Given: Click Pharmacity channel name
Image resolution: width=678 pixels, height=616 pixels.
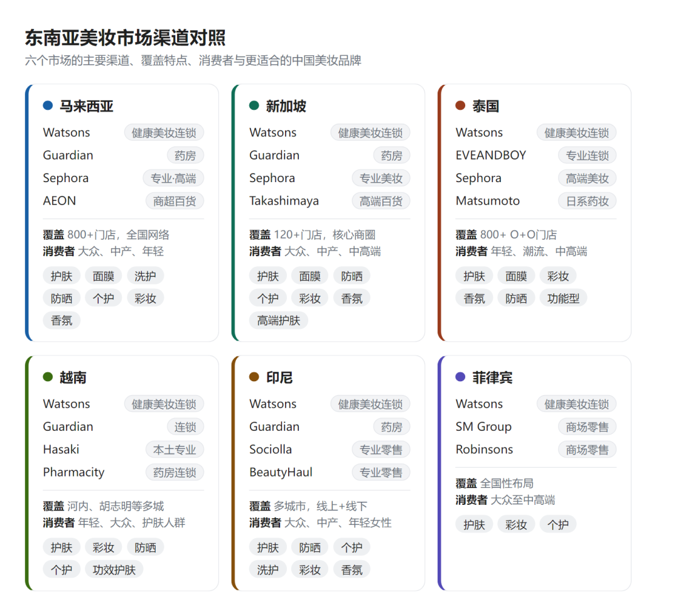Looking at the screenshot, I should click(74, 472).
